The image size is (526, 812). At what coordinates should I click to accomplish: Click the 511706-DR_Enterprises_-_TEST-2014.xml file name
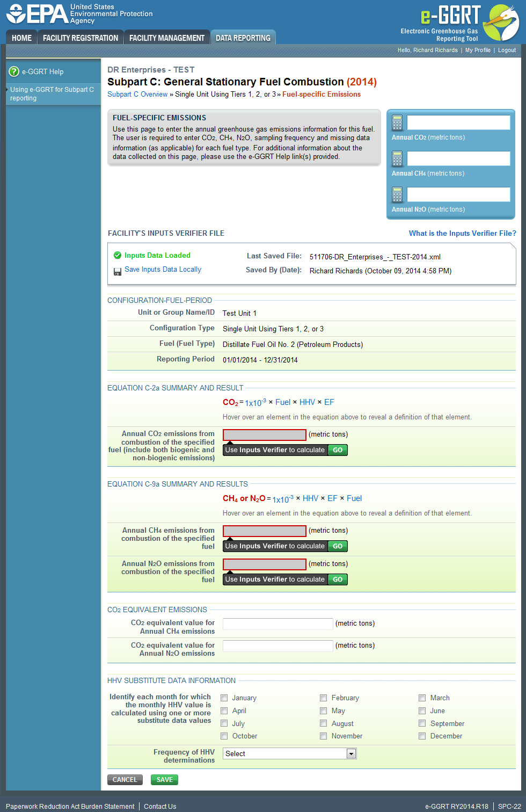pos(375,257)
